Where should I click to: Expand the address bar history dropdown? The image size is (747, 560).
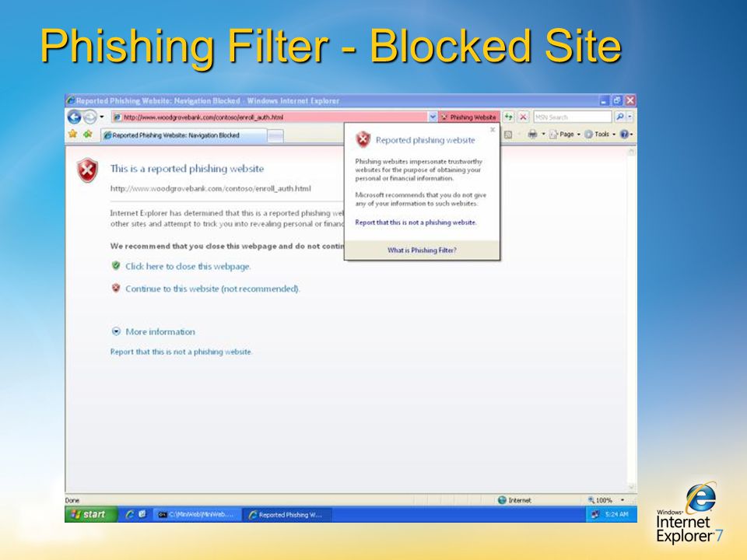click(433, 117)
